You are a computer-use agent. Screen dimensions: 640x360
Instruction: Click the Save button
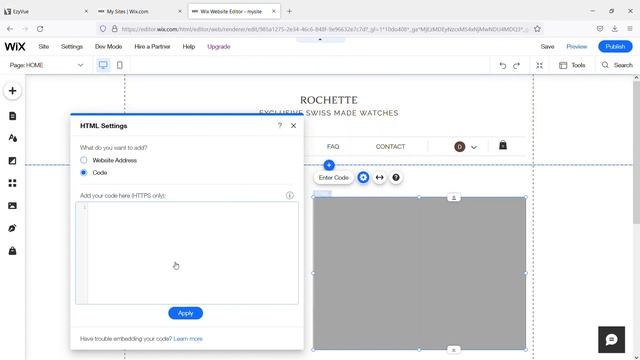(547, 47)
